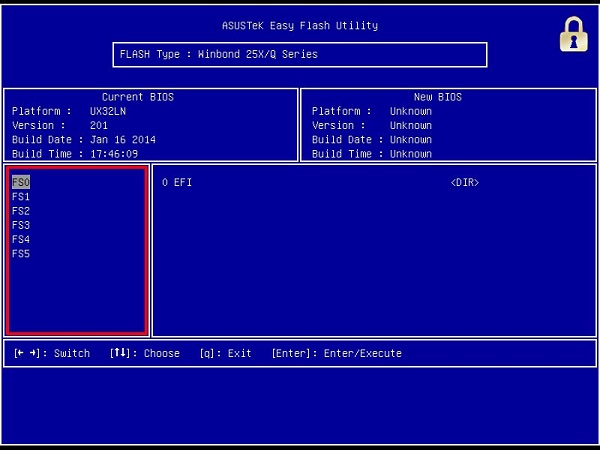600x450 pixels.
Task: Choose FS2 in the drive list
Action: (21, 211)
